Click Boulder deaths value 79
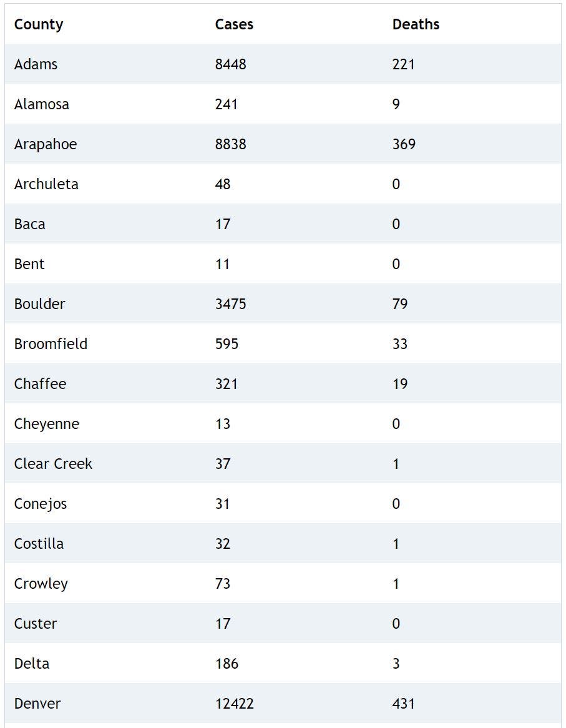This screenshot has width=566, height=728. coord(400,304)
